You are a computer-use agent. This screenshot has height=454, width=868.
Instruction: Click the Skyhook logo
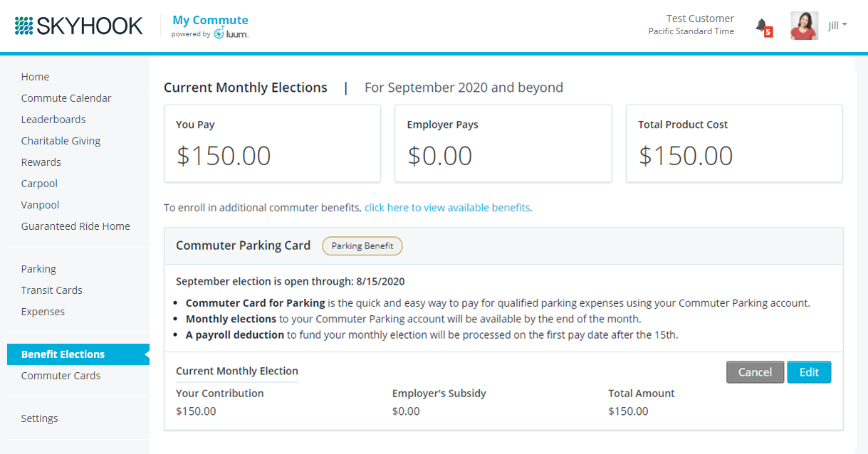point(78,26)
